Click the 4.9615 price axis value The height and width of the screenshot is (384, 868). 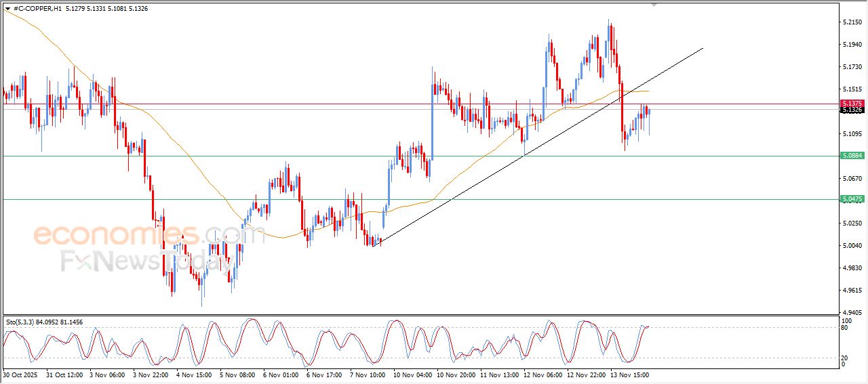pyautogui.click(x=852, y=291)
